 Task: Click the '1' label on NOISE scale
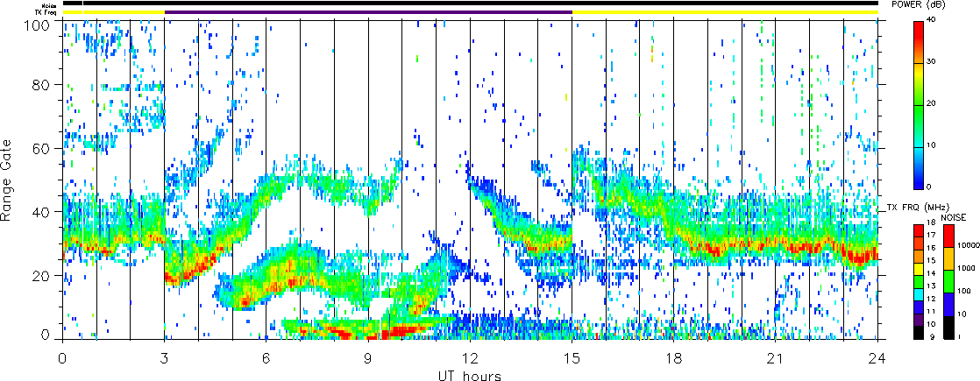pos(959,336)
